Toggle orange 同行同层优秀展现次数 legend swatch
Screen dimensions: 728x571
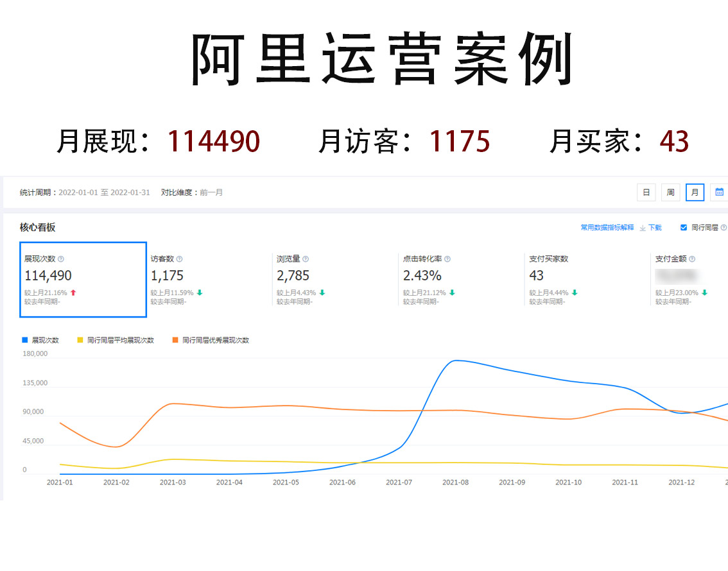click(175, 340)
